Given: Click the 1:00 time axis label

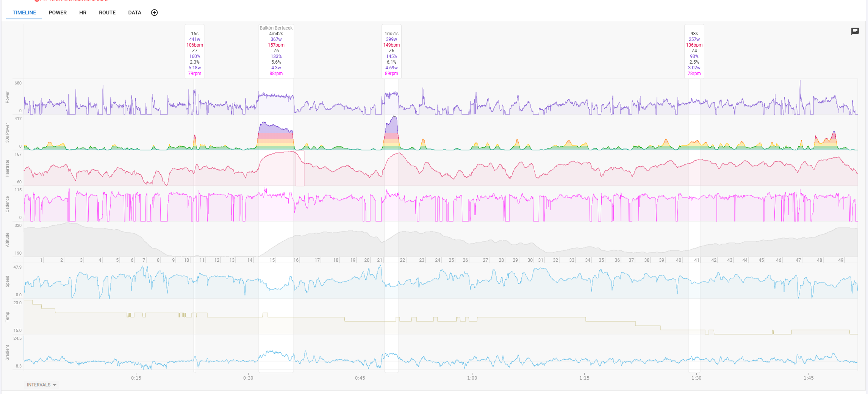Looking at the screenshot, I should (x=472, y=378).
